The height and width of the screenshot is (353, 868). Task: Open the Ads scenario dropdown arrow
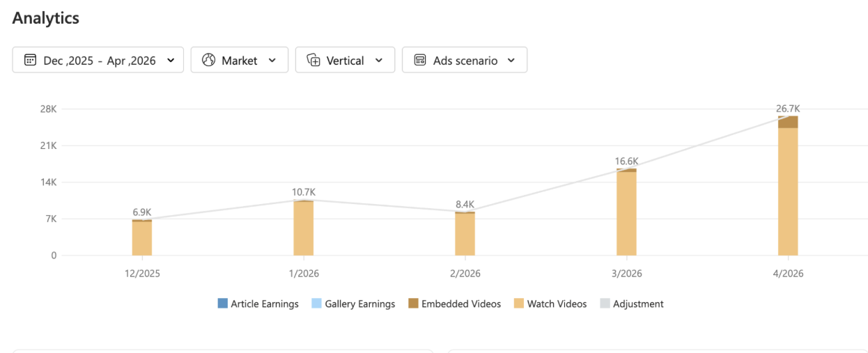[511, 61]
